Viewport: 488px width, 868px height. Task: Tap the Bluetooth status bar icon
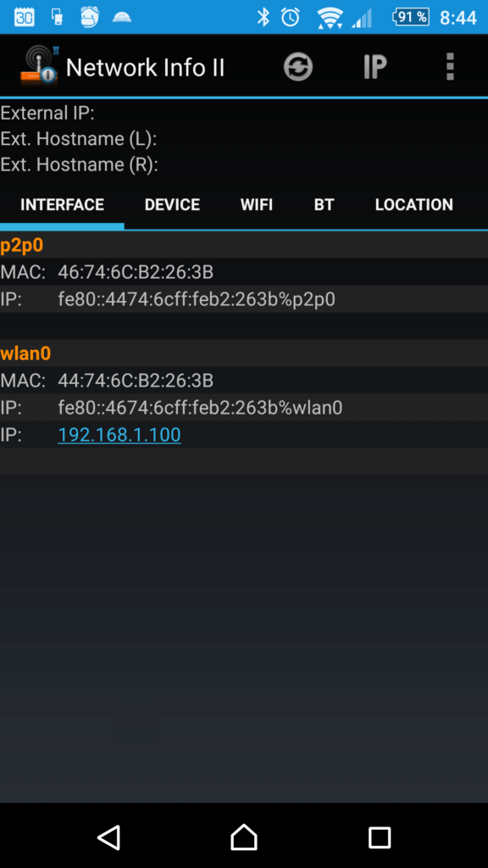[x=263, y=17]
